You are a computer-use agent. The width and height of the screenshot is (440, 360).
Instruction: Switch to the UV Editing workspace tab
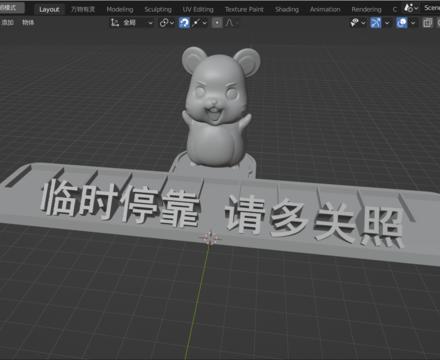click(x=198, y=9)
